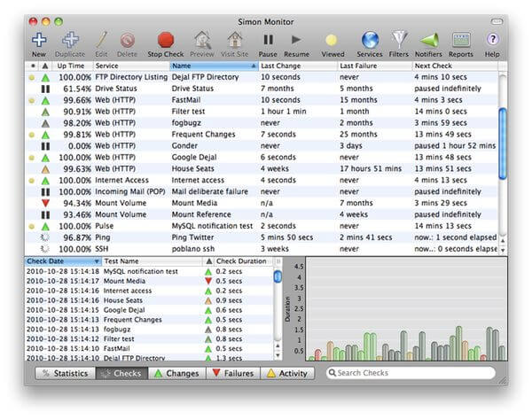This screenshot has height=419, width=532.
Task: Pause the selected tests via toolbar
Action: (x=268, y=40)
